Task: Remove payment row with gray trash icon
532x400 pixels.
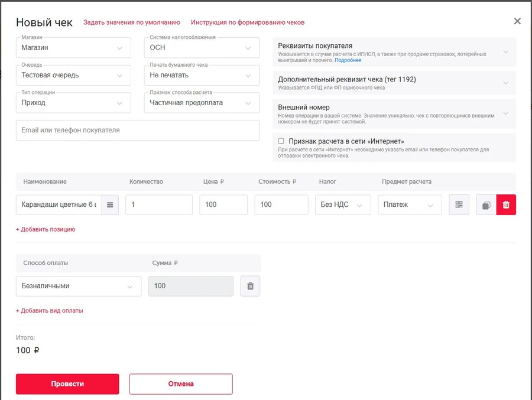Action: coord(250,286)
